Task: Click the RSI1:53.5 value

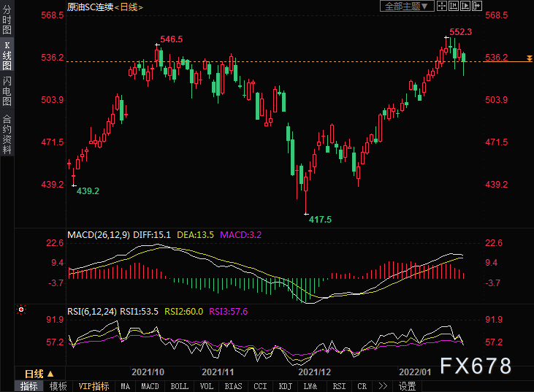Action: pos(140,312)
